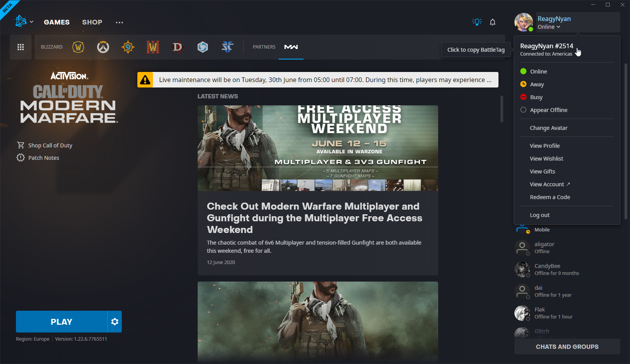
Task: Click the ACTIVISION Call of Duty Modern Warfare logo
Action: 68,97
